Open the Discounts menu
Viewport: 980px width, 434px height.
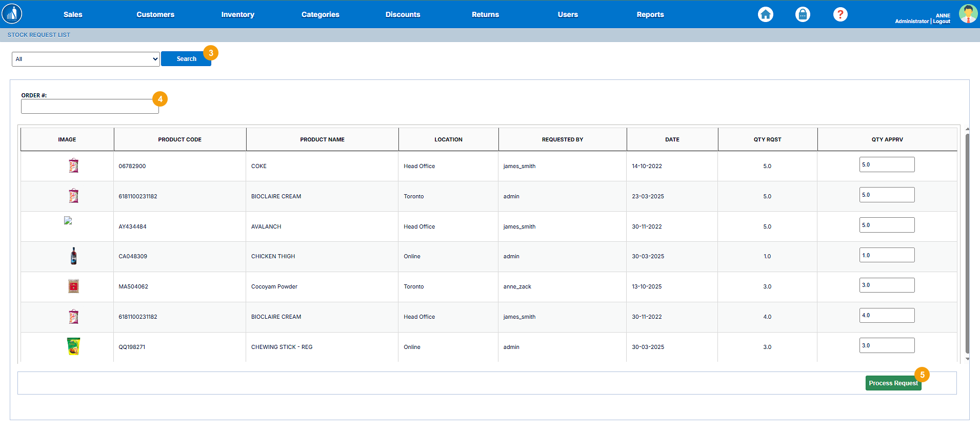[403, 14]
